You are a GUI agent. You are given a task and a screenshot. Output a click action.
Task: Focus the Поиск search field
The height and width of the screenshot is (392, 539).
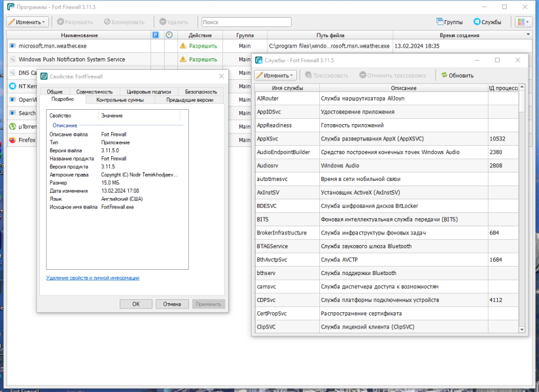click(x=247, y=22)
